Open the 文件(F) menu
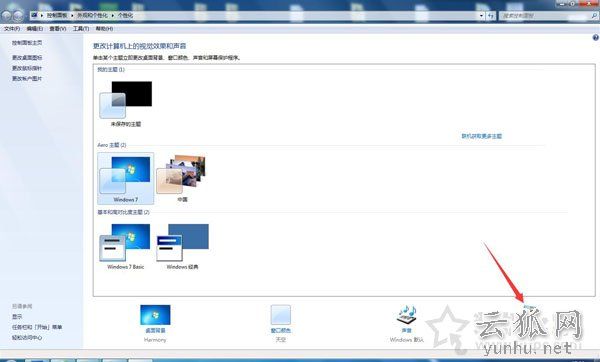Image resolution: width=600 pixels, height=362 pixels. 12,29
